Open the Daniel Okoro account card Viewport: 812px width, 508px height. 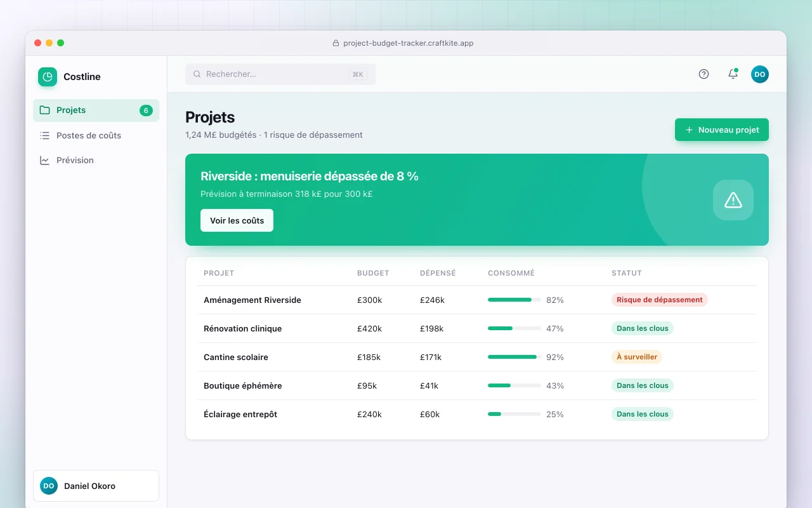tap(96, 486)
